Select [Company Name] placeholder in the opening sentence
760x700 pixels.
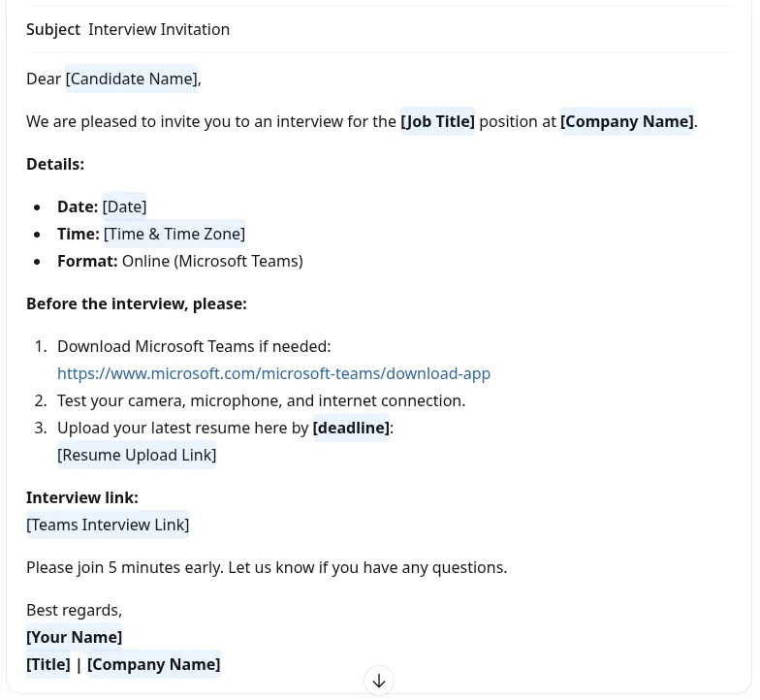click(x=626, y=121)
